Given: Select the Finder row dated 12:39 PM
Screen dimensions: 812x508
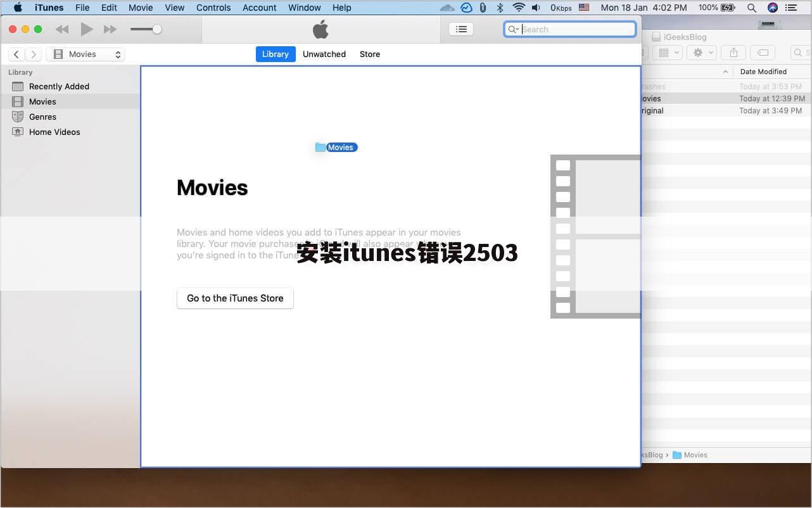Looking at the screenshot, I should click(x=726, y=98).
